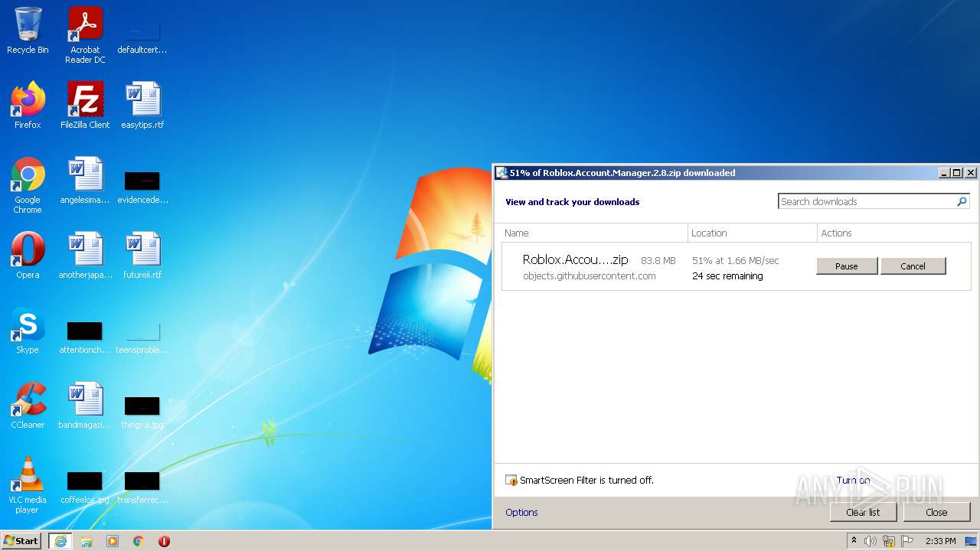The image size is (980, 551).
Task: Pause the Roblox Account Manager download
Action: coord(847,266)
